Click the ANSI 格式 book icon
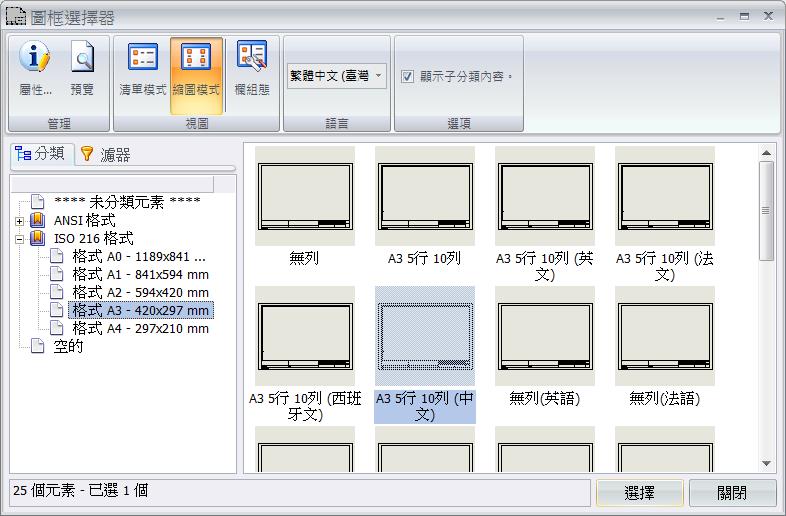The image size is (786, 516). pos(38,220)
